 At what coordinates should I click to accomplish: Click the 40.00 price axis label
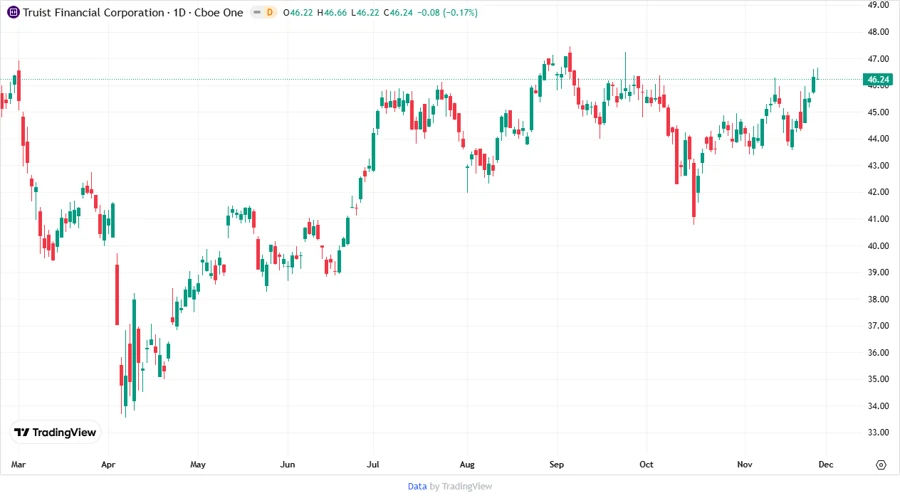point(878,246)
